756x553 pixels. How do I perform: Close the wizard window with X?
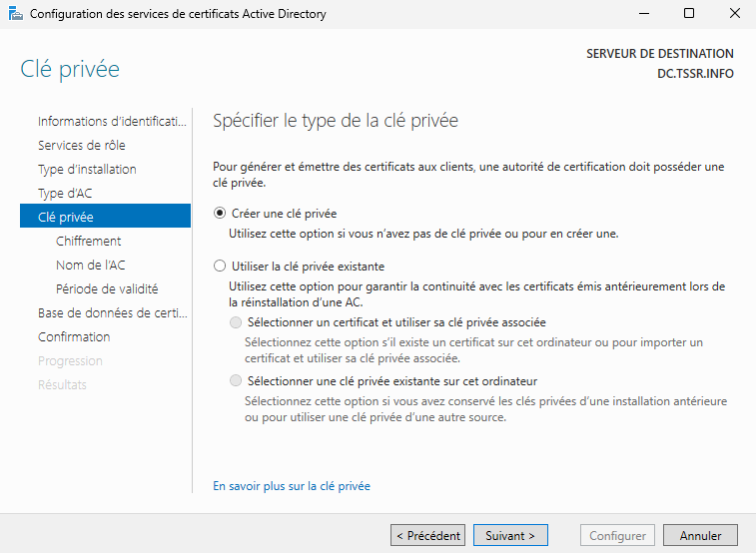point(733,14)
